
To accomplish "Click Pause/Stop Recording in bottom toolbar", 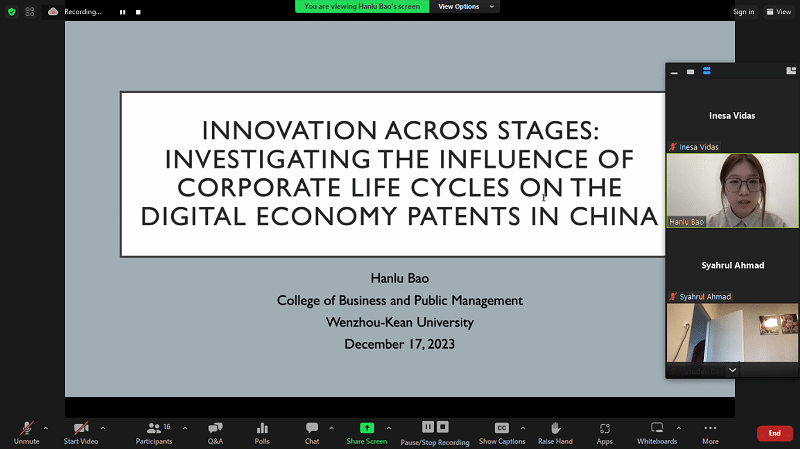I will coord(435,431).
